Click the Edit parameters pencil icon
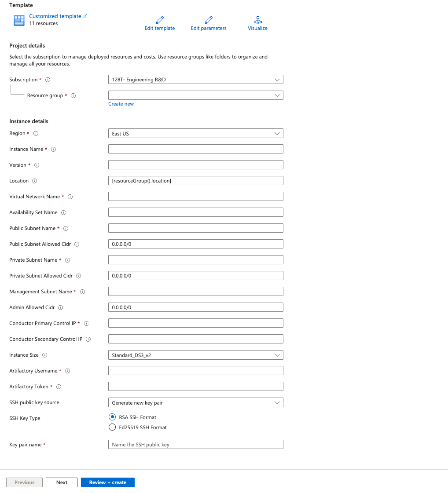Image resolution: width=448 pixels, height=493 pixels. point(209,20)
